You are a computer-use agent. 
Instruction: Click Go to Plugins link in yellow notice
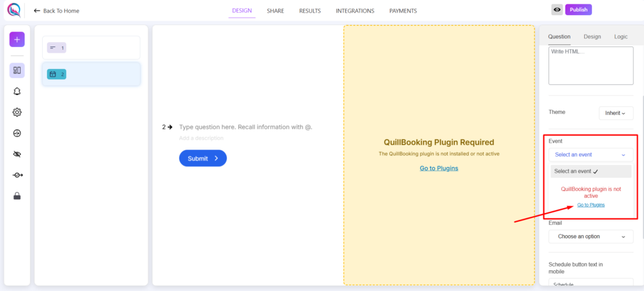[x=438, y=168]
